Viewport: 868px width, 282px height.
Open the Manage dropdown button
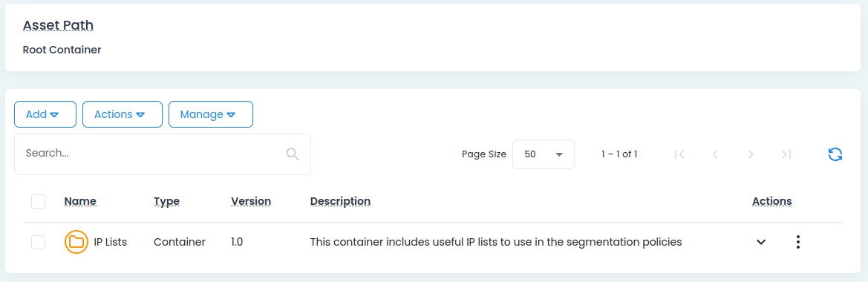pos(211,114)
